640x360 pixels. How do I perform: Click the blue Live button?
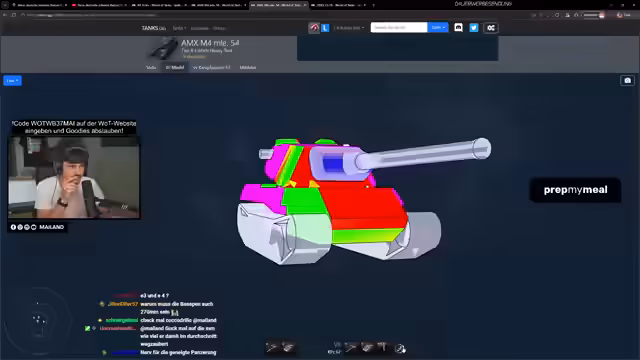[12, 80]
